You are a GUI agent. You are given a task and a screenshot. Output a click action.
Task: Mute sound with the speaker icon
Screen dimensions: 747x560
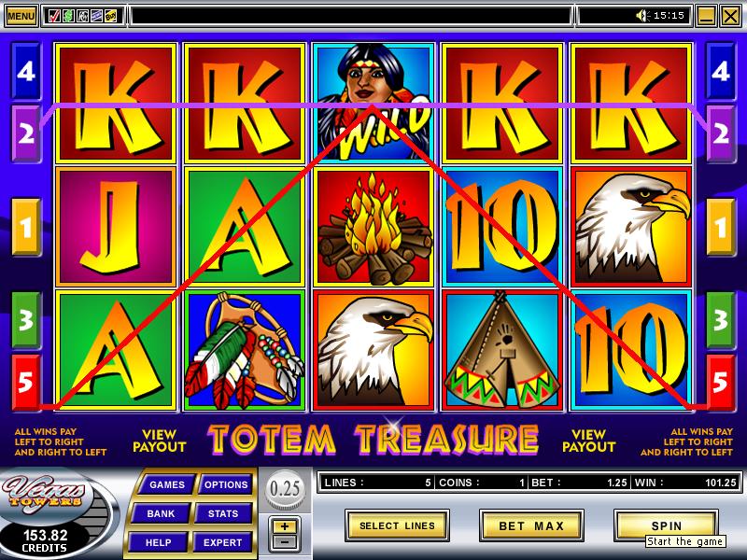pyautogui.click(x=642, y=16)
